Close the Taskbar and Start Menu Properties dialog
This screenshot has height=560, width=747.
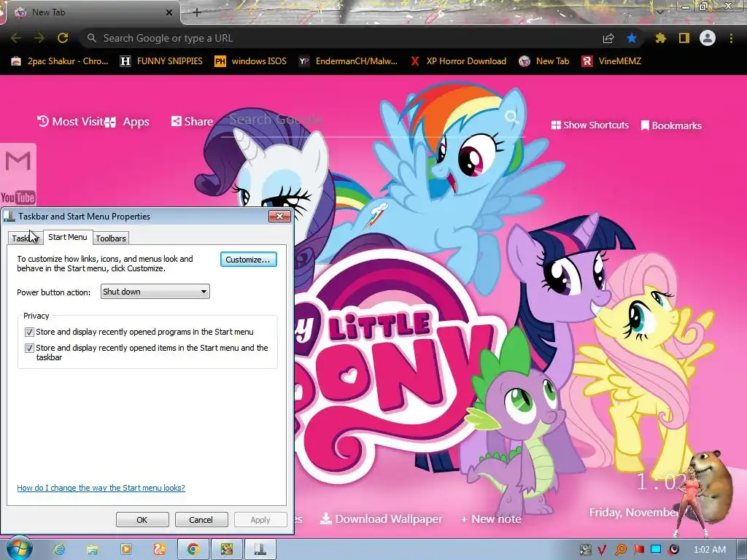point(279,216)
